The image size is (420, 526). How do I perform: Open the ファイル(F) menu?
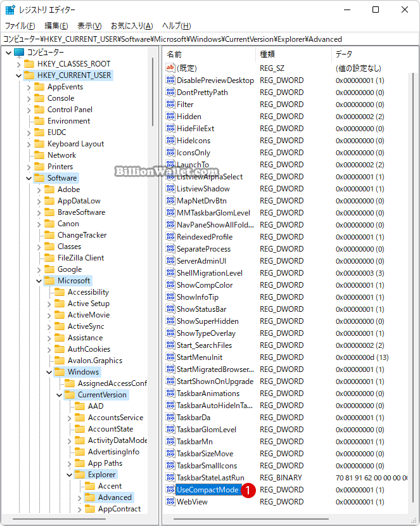click(x=20, y=26)
